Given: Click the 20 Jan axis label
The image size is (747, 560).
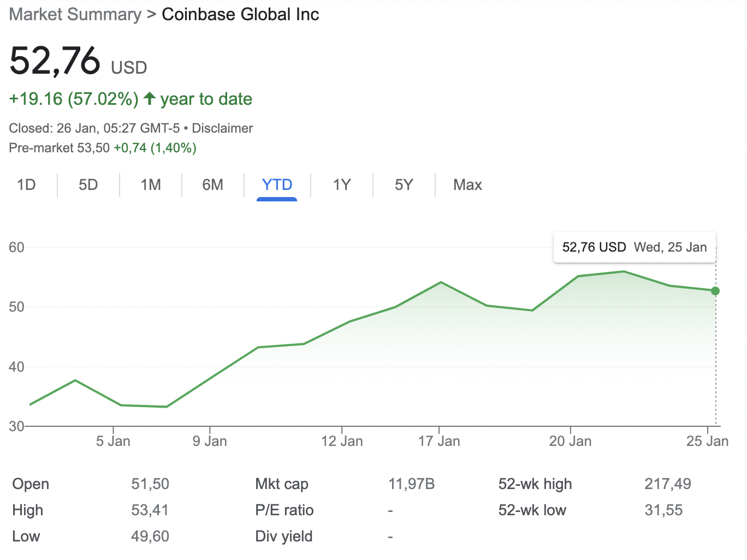Looking at the screenshot, I should [x=570, y=441].
